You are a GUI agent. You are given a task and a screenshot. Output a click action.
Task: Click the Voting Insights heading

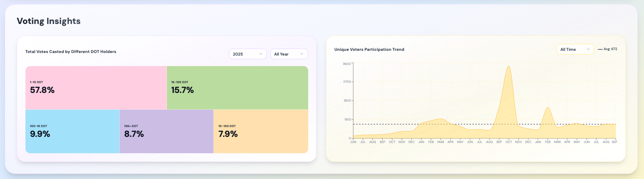49,21
